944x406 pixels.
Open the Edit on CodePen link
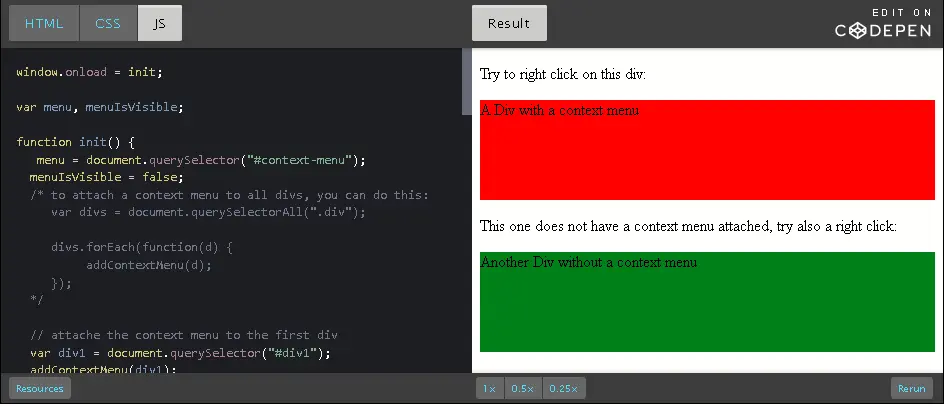(x=883, y=24)
